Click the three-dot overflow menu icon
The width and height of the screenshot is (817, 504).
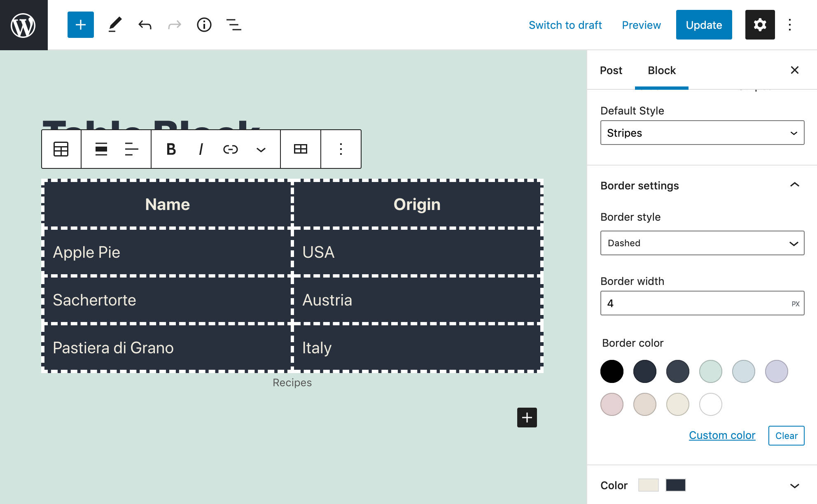pyautogui.click(x=340, y=149)
